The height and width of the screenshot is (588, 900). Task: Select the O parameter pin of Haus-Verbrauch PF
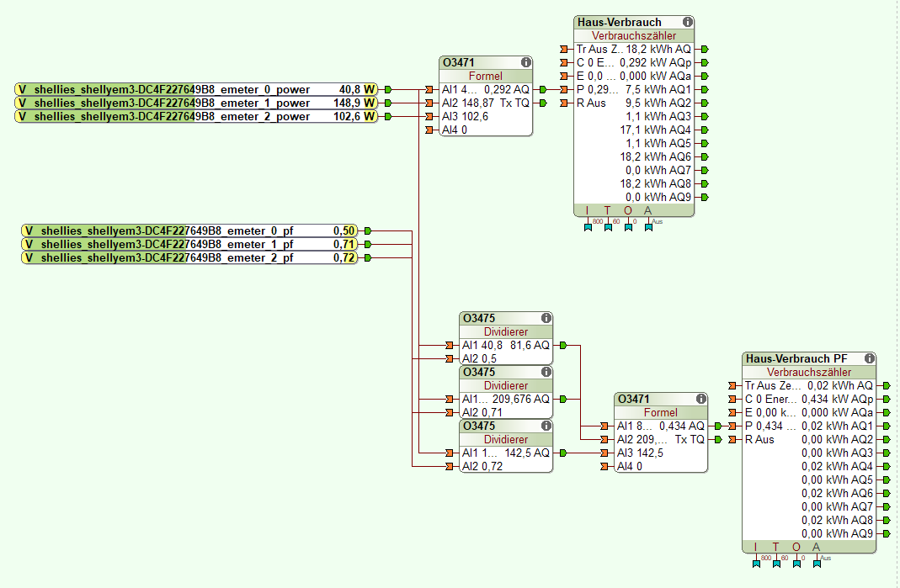[796, 564]
